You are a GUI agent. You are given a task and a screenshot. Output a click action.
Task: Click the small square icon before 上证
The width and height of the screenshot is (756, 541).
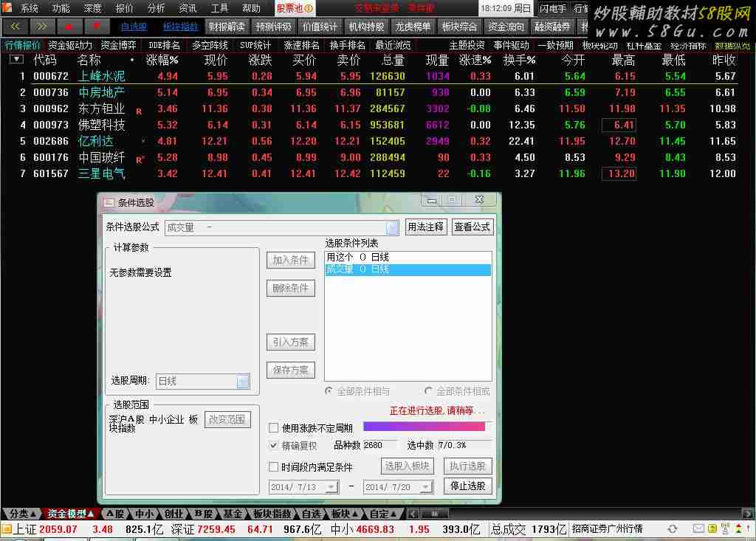(6, 529)
